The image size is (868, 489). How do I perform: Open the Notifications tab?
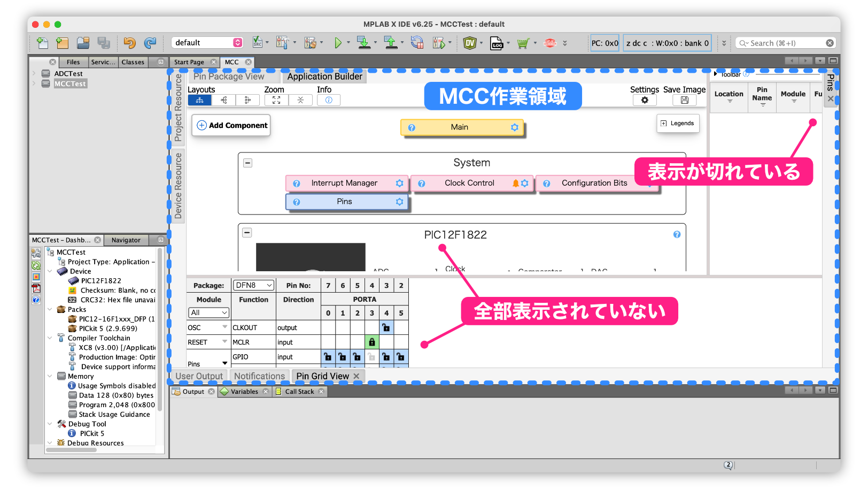259,376
